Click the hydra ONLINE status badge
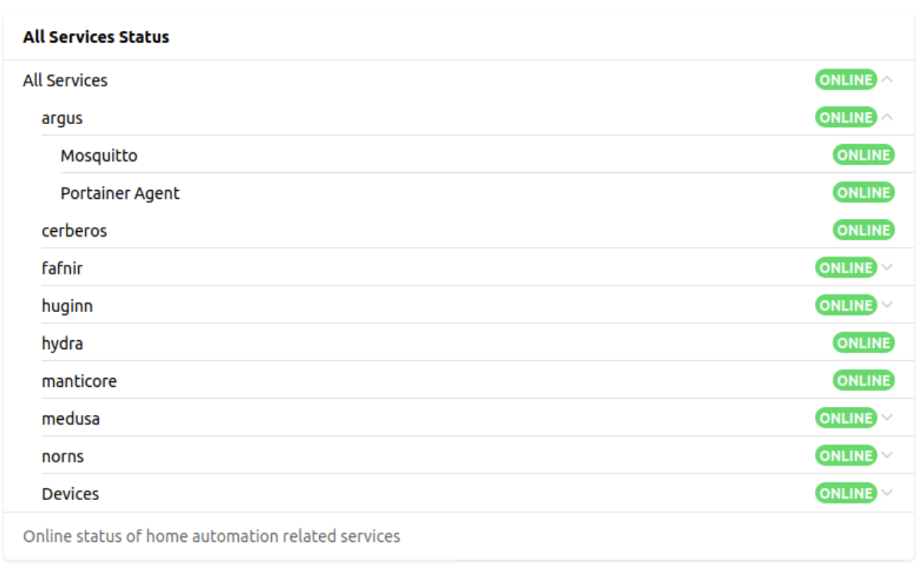Viewport: 924px width, 568px height. tap(864, 343)
